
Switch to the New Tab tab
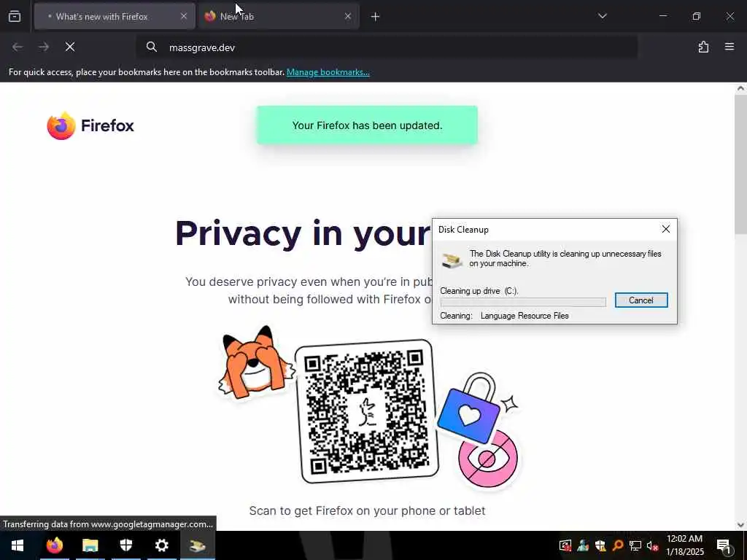(279, 17)
